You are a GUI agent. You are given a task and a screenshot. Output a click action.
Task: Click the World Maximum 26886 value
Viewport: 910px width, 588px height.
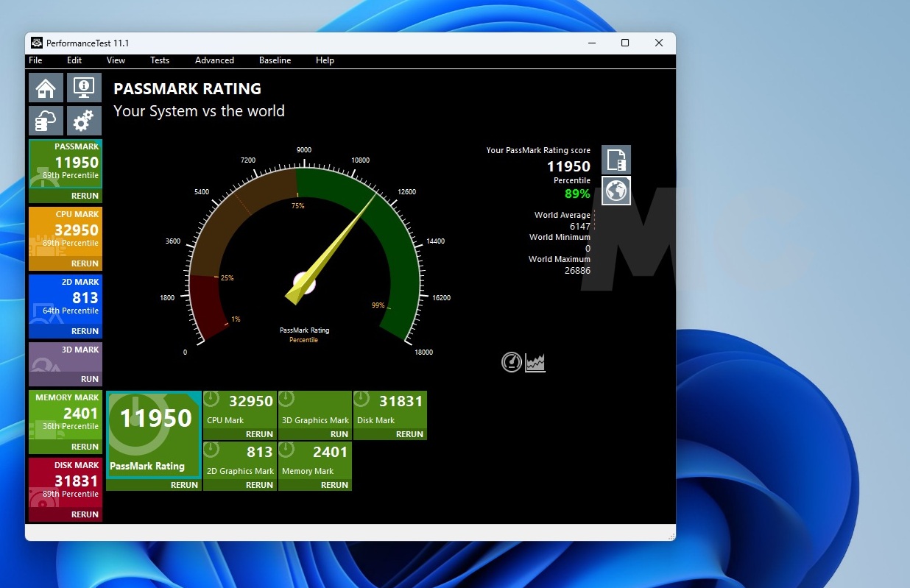click(577, 271)
